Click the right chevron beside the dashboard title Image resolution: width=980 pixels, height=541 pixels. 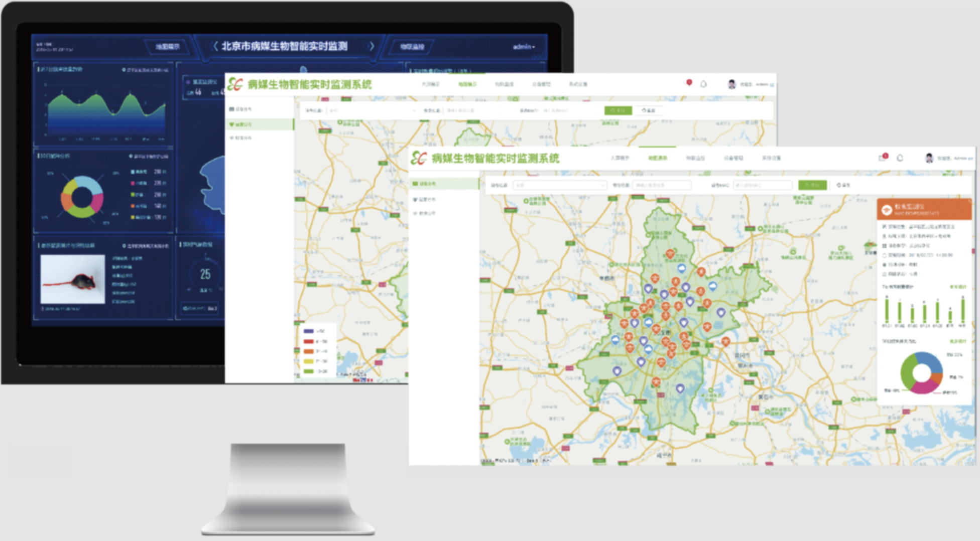pyautogui.click(x=372, y=46)
